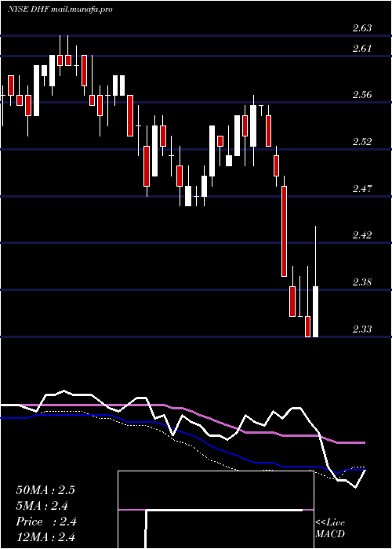The image size is (392, 549).
Task: Click the 2.33 price level label
Action: tap(362, 329)
